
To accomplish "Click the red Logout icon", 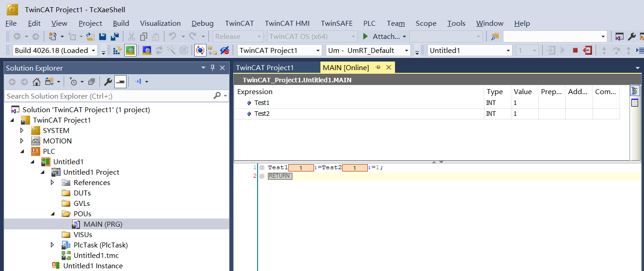I will (x=588, y=50).
